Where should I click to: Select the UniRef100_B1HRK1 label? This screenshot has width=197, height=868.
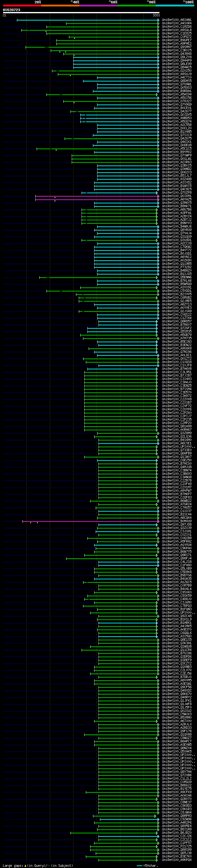tap(176, 623)
